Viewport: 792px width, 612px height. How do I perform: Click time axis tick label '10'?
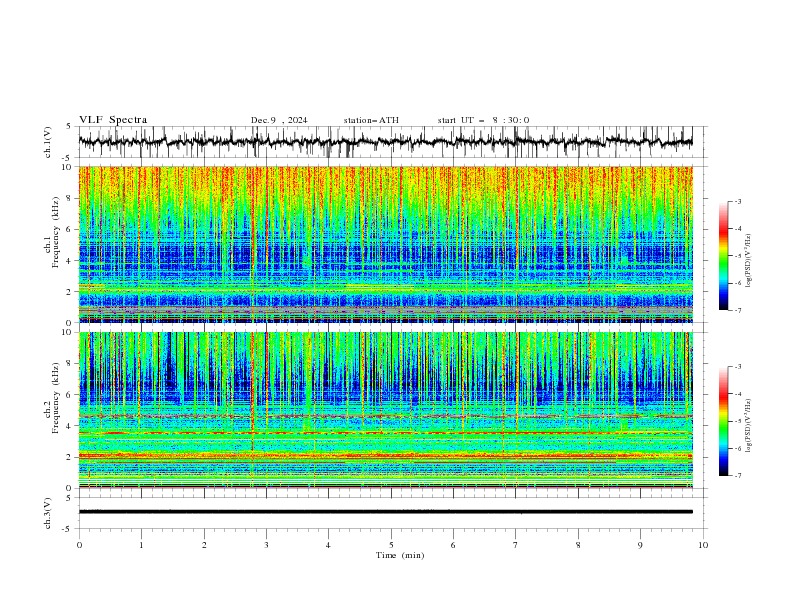coord(703,545)
